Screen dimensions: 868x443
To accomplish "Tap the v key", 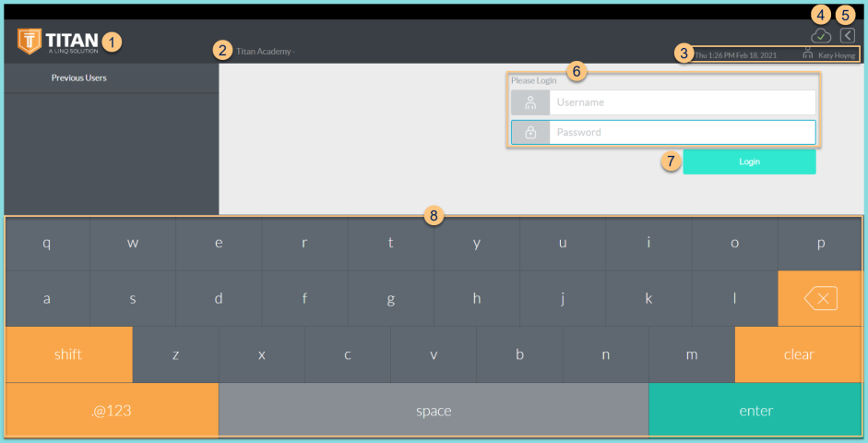I will (434, 354).
